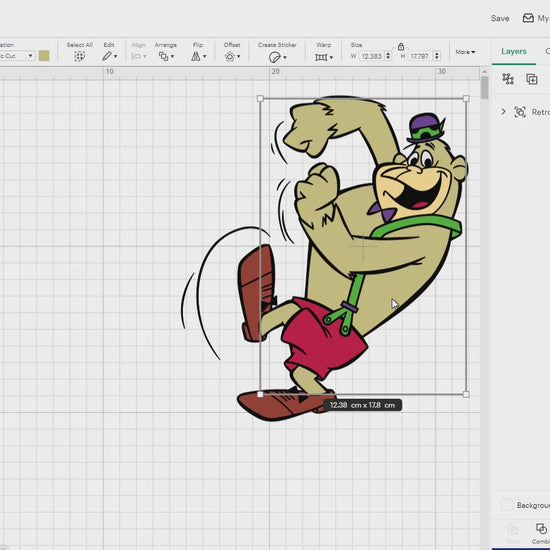The height and width of the screenshot is (550, 550).
Task: Click the bottom-left selection handle
Action: [260, 394]
